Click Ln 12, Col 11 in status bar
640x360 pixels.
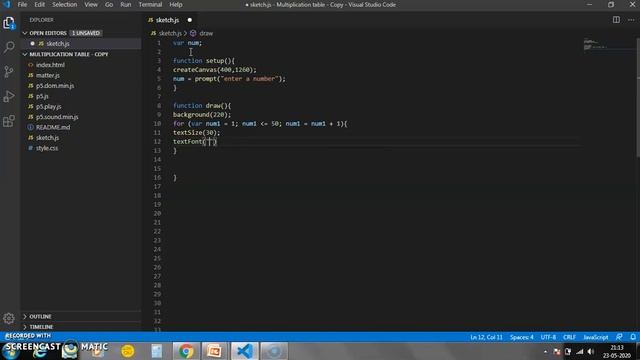click(x=486, y=337)
